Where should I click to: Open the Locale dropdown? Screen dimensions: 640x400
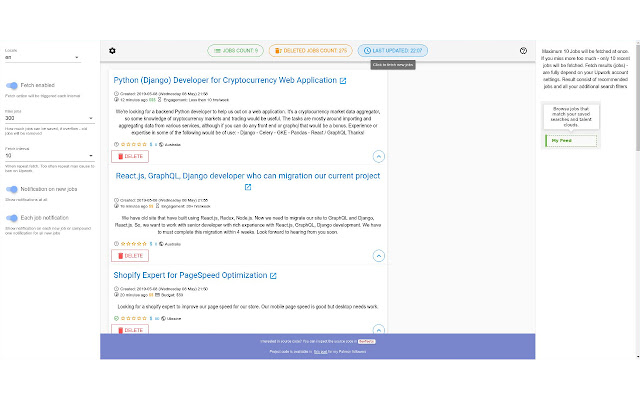click(x=42, y=58)
